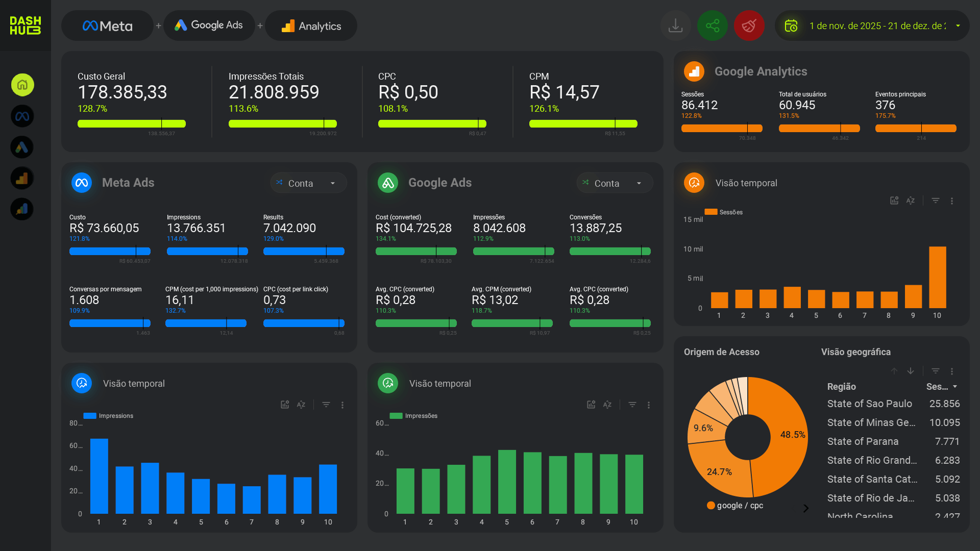This screenshot has width=980, height=551.
Task: Toggle the google / cpc legend entry
Action: [735, 506]
